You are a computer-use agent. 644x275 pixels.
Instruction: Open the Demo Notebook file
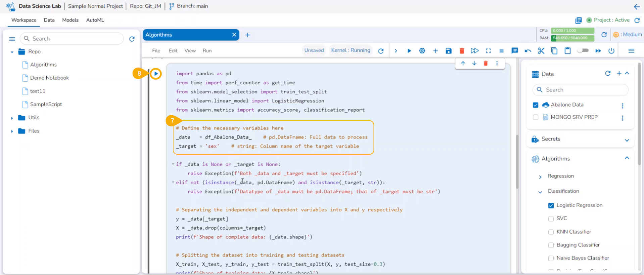(x=49, y=78)
